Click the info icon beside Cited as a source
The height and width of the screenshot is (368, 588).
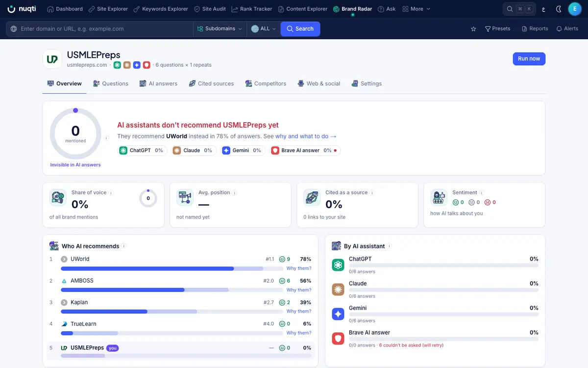pos(372,193)
